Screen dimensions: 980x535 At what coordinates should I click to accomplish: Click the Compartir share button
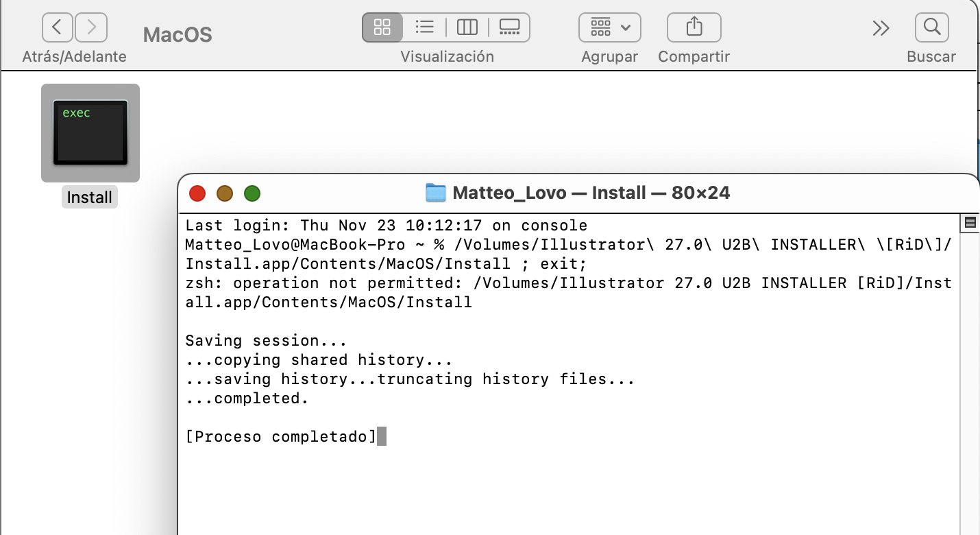pyautogui.click(x=694, y=27)
